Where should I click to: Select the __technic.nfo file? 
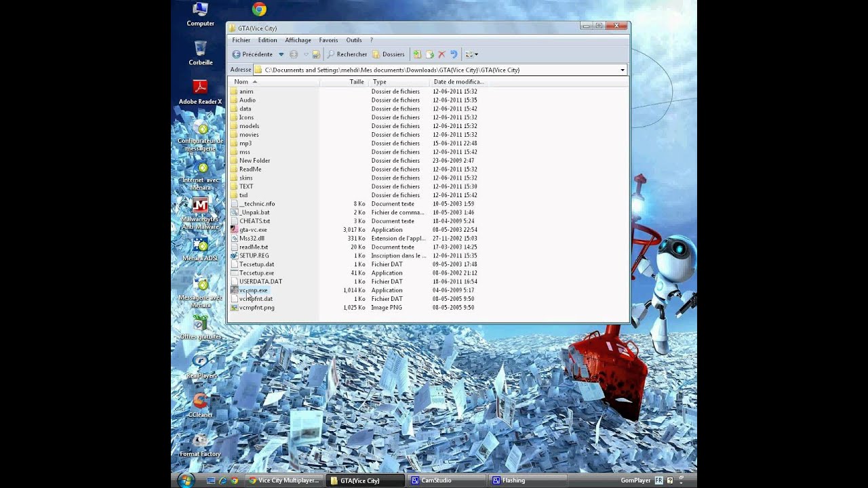pos(253,204)
